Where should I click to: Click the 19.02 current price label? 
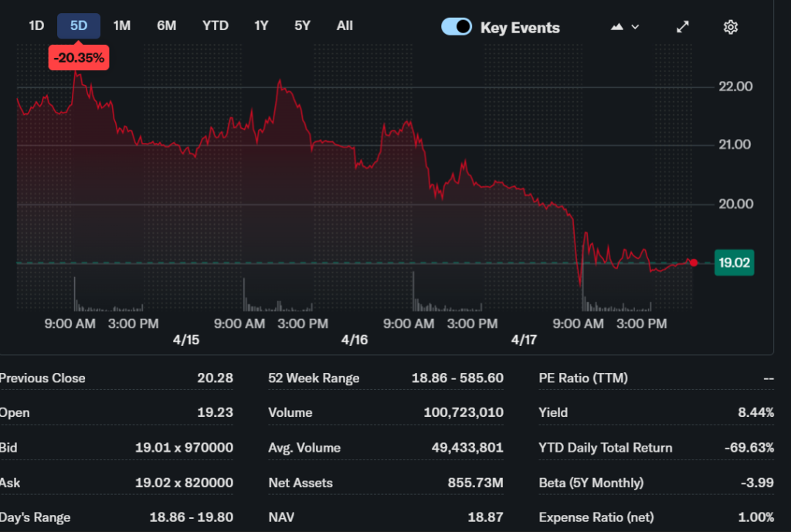click(734, 263)
